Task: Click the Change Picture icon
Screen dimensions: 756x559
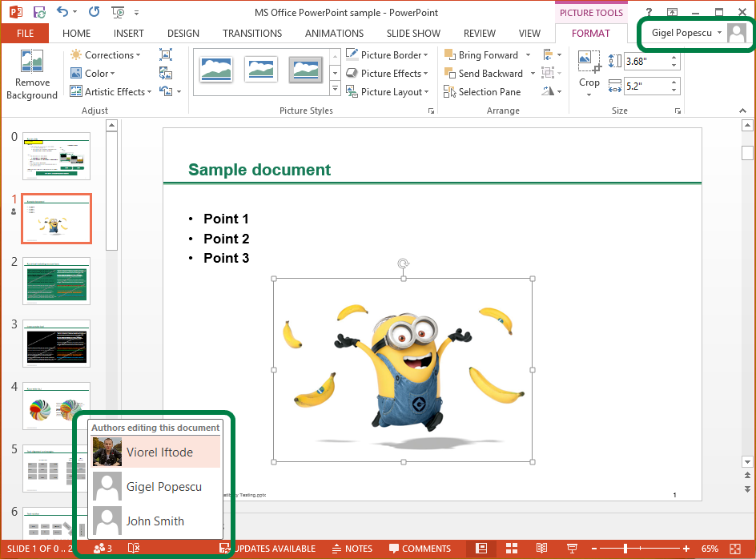Action: coord(165,74)
